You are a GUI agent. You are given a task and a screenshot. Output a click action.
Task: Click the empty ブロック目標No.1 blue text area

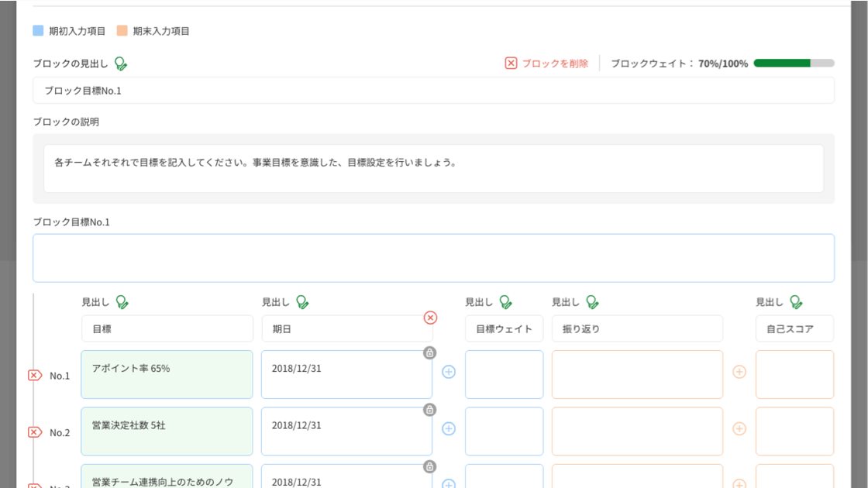[x=433, y=258]
